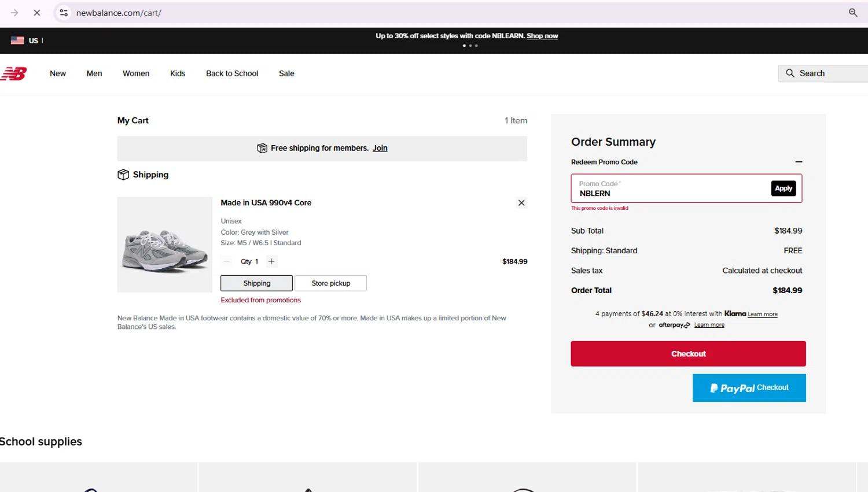Go to New Balance home via NB logo

coord(14,73)
